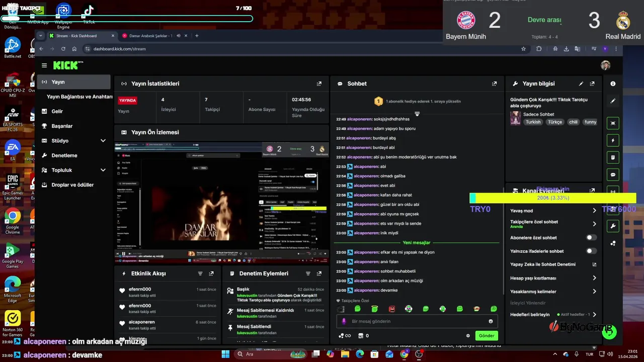
Task: Click the stream preview video
Action: click(221, 203)
